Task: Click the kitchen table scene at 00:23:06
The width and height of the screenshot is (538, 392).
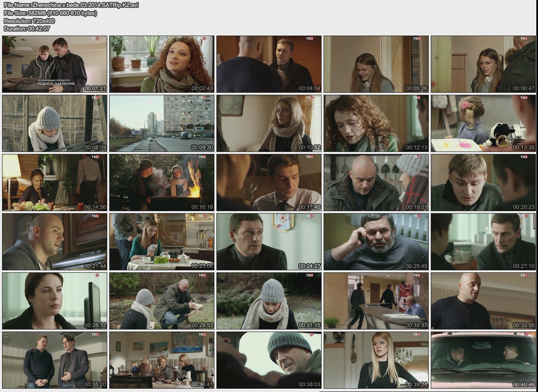Action: click(x=162, y=242)
